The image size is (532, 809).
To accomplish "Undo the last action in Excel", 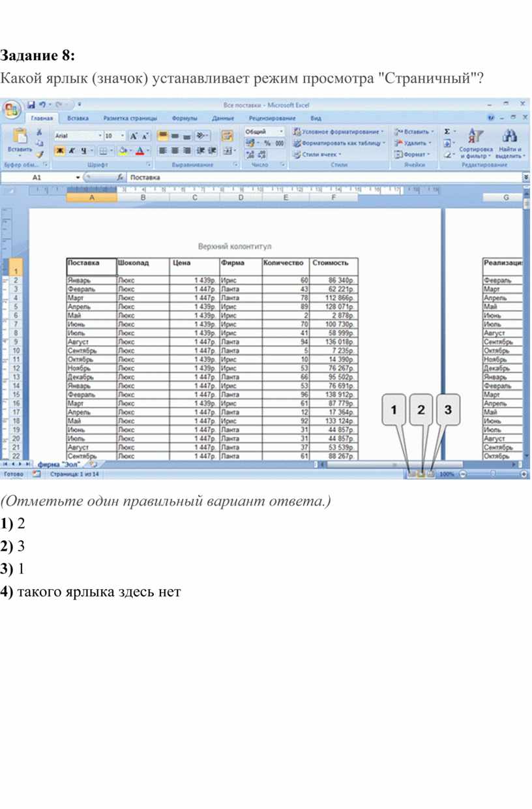I will pyautogui.click(x=42, y=104).
